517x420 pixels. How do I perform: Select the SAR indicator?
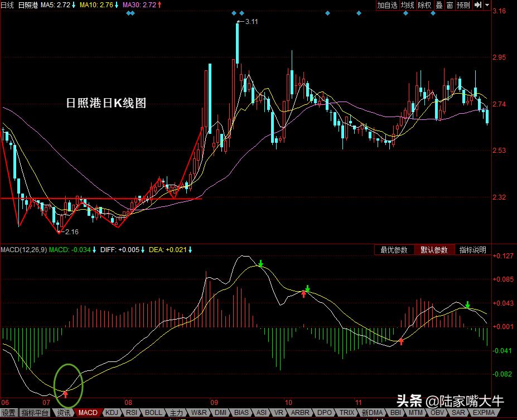459,413
